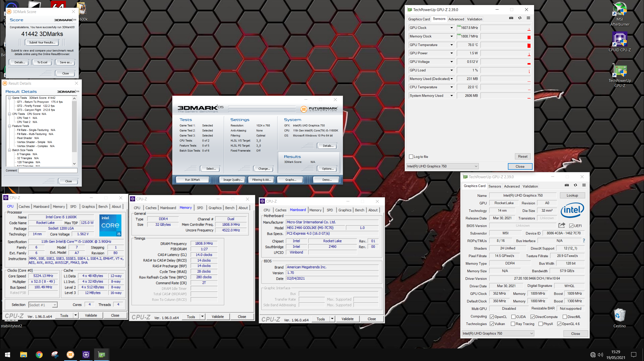Open Tools dropdown arrow in CPU-Z CPU window
The image size is (644, 361).
coord(75,315)
